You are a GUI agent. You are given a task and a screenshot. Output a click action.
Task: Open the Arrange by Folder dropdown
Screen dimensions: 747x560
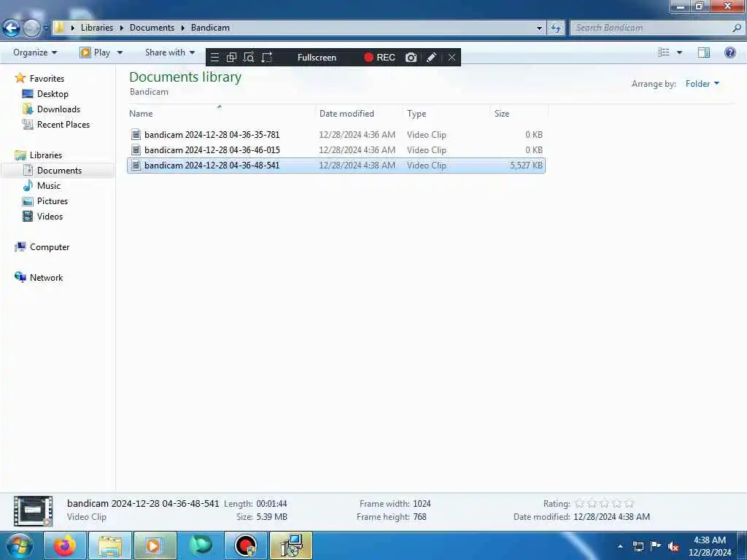(x=703, y=84)
